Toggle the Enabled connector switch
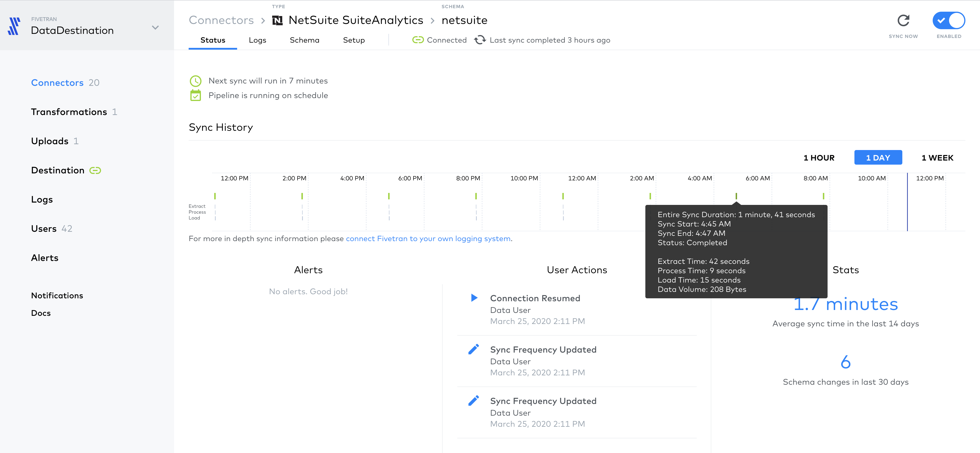The height and width of the screenshot is (453, 980). [x=948, y=20]
